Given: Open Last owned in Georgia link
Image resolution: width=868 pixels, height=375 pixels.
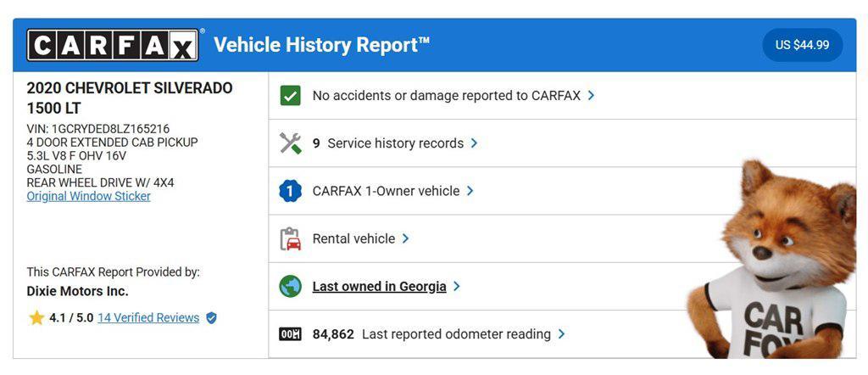Looking at the screenshot, I should pos(379,287).
